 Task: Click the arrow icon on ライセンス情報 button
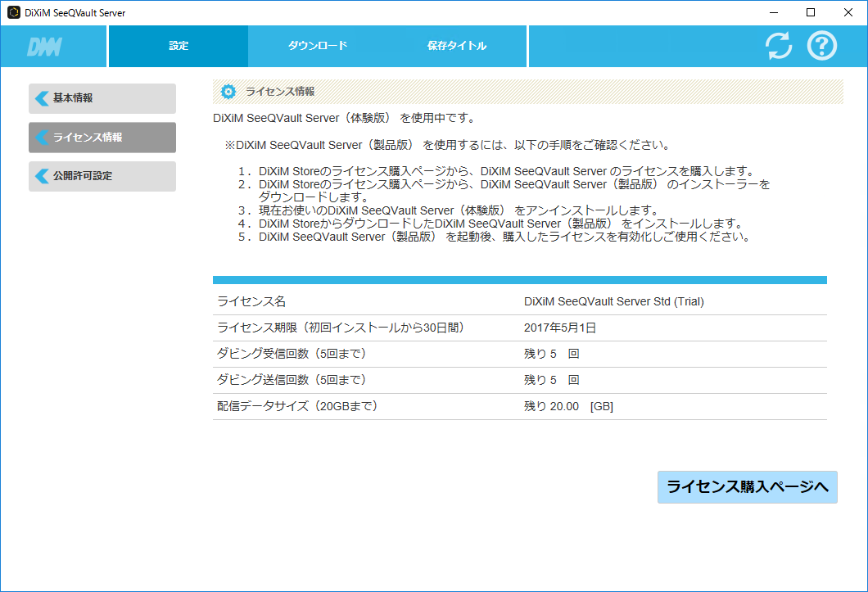point(41,138)
